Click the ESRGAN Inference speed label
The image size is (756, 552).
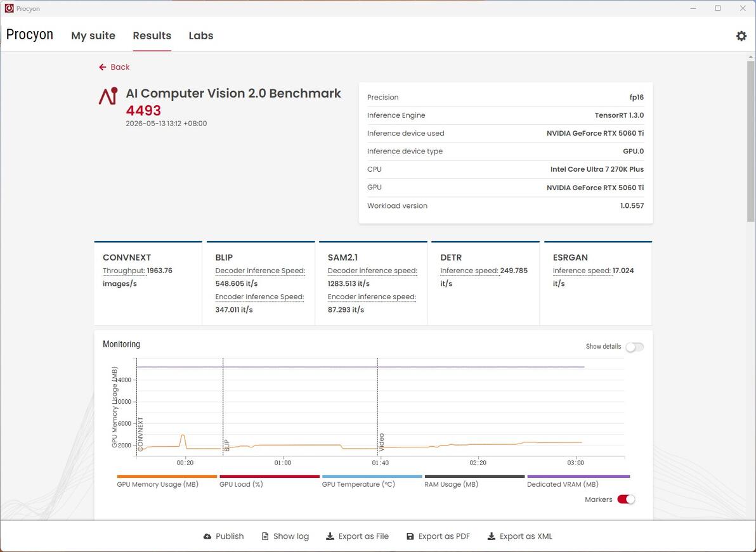pos(582,271)
